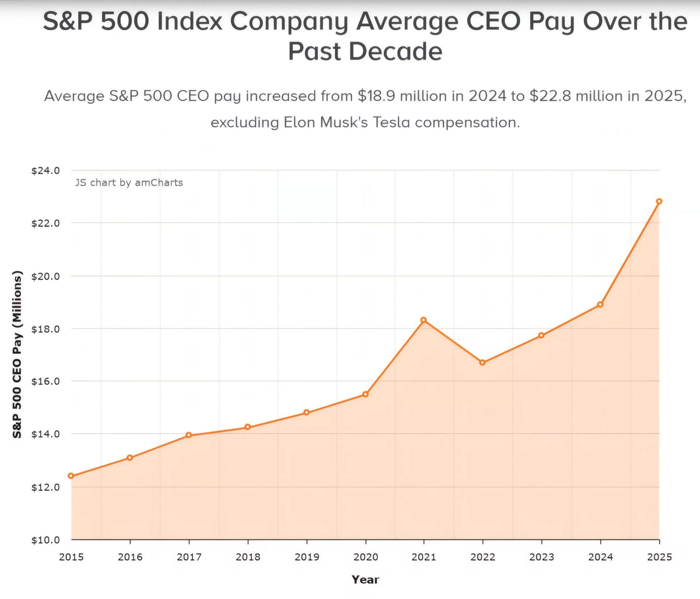This screenshot has height=599, width=700.
Task: Click the 2016 data point marker
Action: click(x=130, y=458)
